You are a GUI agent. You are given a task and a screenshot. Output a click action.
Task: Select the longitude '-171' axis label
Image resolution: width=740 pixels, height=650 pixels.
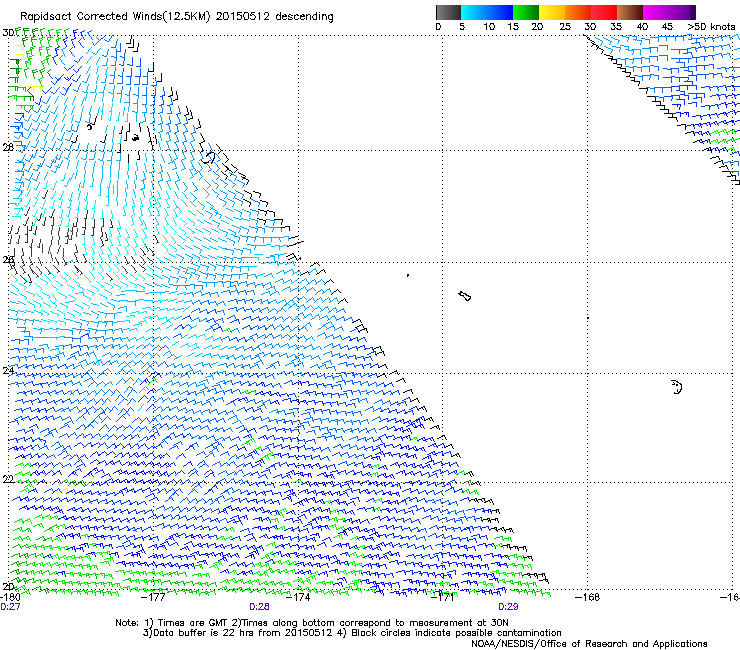443,597
